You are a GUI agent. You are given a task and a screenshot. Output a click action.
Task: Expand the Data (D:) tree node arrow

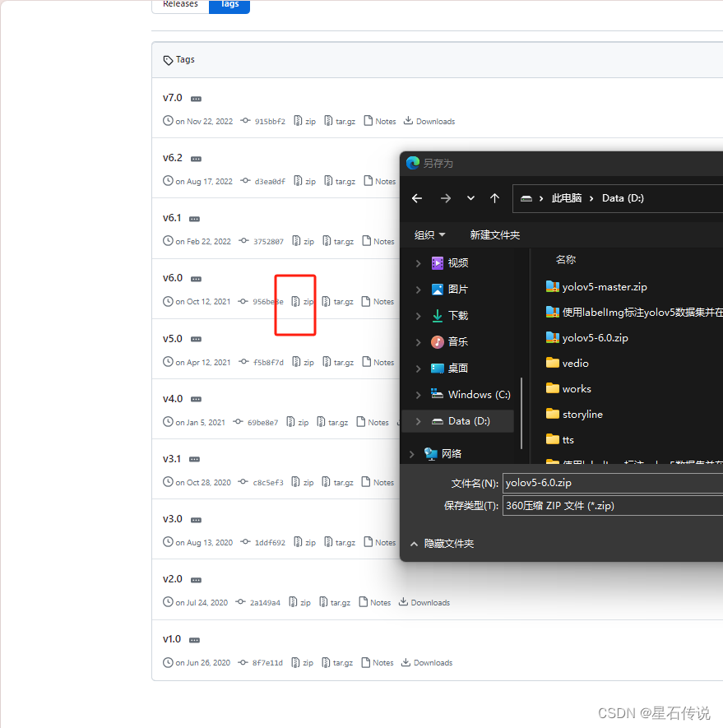[419, 421]
